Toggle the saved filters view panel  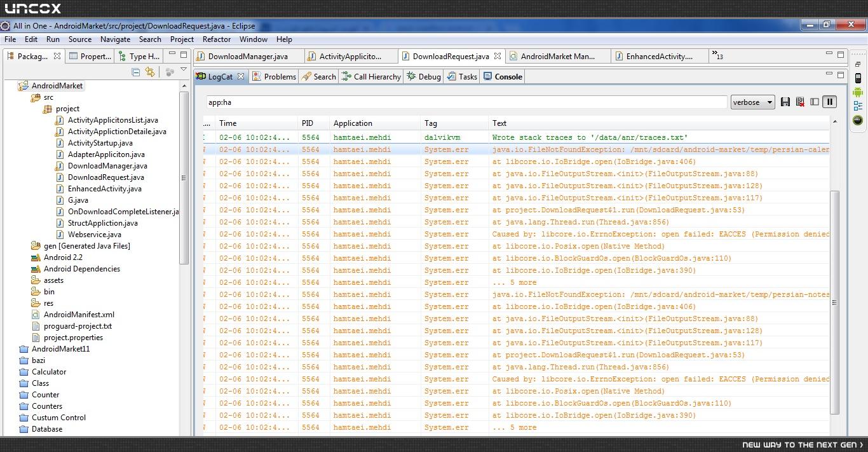tap(815, 102)
